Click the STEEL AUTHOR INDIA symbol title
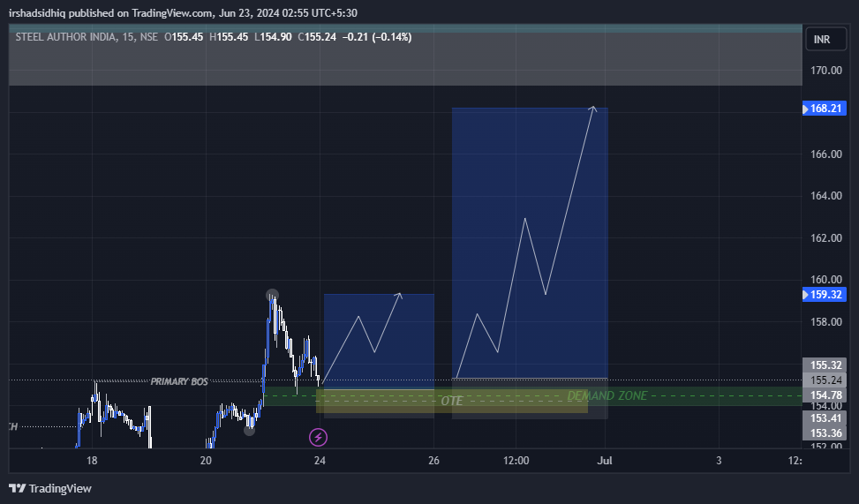 click(x=65, y=37)
